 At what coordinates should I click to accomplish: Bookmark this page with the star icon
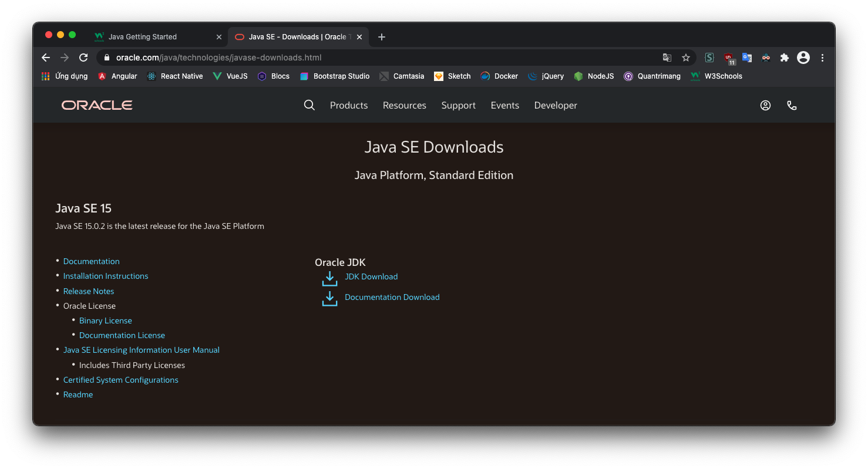point(685,58)
